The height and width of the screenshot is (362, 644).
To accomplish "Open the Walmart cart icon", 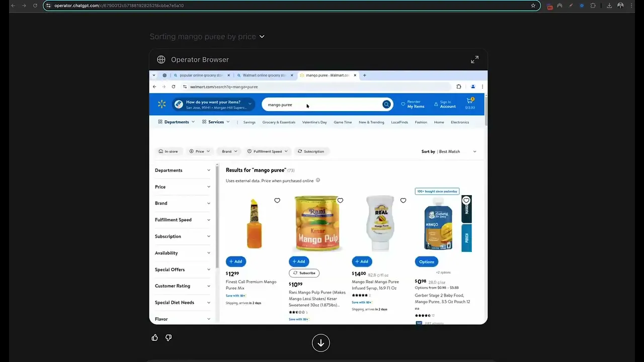I will pos(470,103).
